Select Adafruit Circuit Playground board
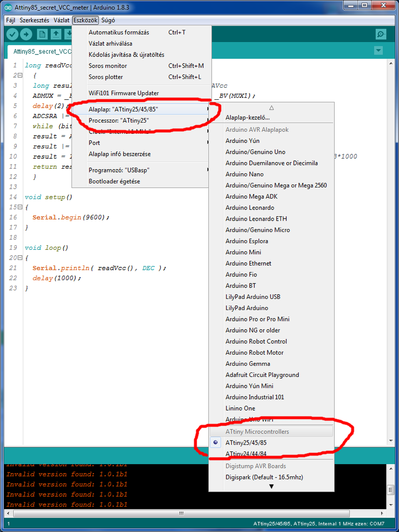The width and height of the screenshot is (399, 532). pyautogui.click(x=271, y=375)
